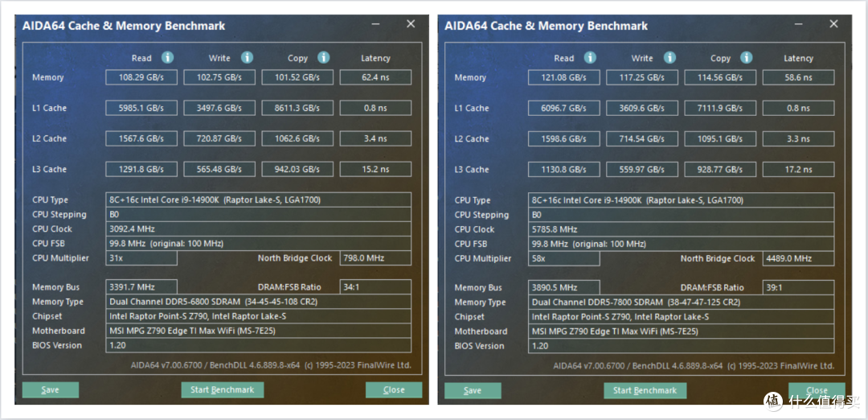The width and height of the screenshot is (868, 420).
Task: Close right AIDA64 window with X
Action: click(x=833, y=24)
